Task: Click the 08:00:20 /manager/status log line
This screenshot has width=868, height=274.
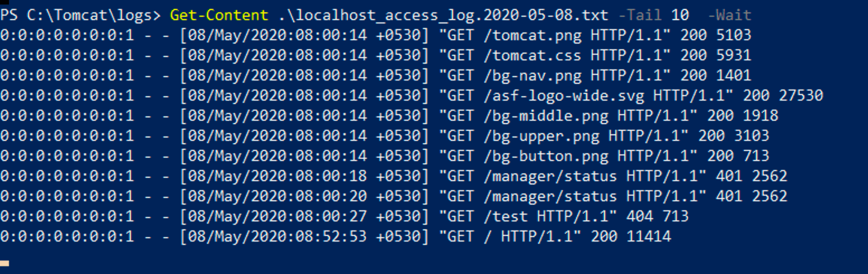Action: click(394, 196)
